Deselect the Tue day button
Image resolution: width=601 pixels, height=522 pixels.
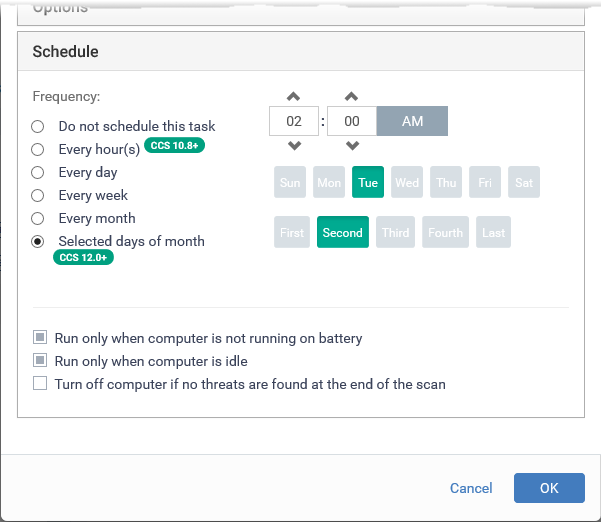click(x=368, y=182)
